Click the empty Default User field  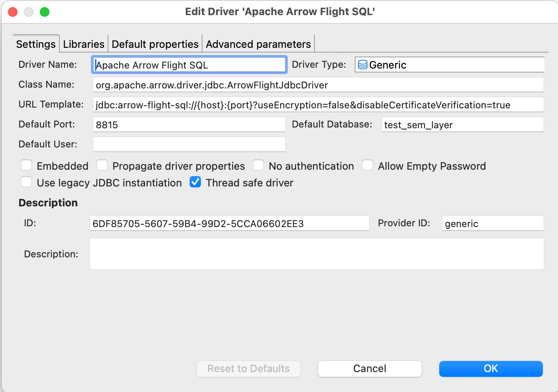click(189, 144)
